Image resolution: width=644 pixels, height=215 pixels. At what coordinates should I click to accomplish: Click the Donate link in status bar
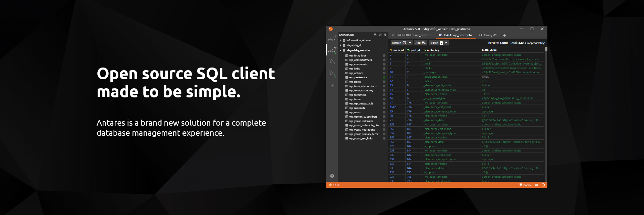point(525,185)
